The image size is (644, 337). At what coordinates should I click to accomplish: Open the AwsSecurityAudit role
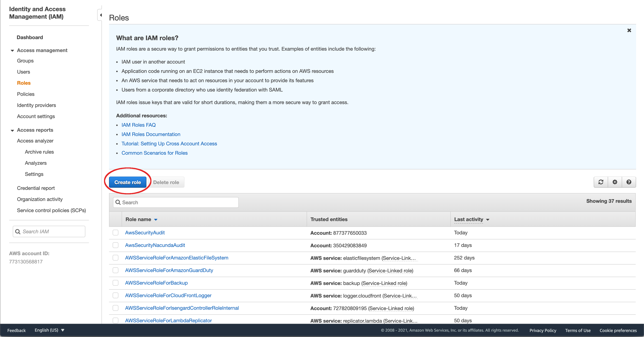click(145, 233)
